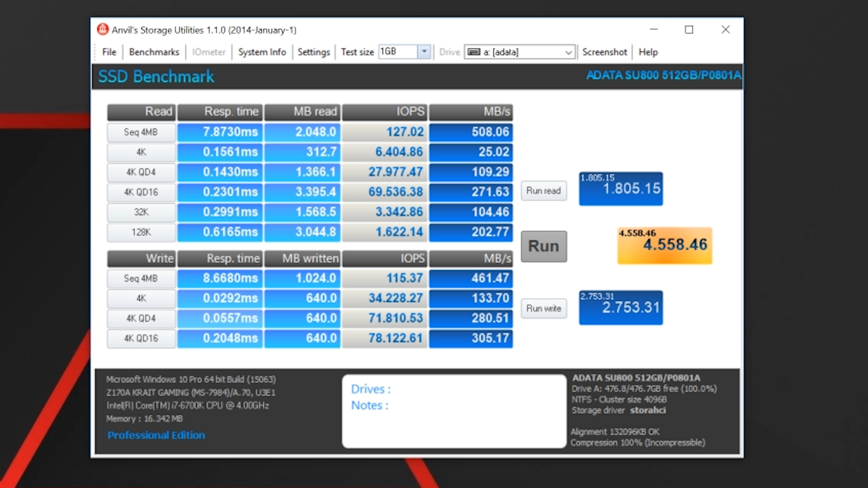868x488 pixels.
Task: Open the Settings menu
Action: pyautogui.click(x=314, y=52)
